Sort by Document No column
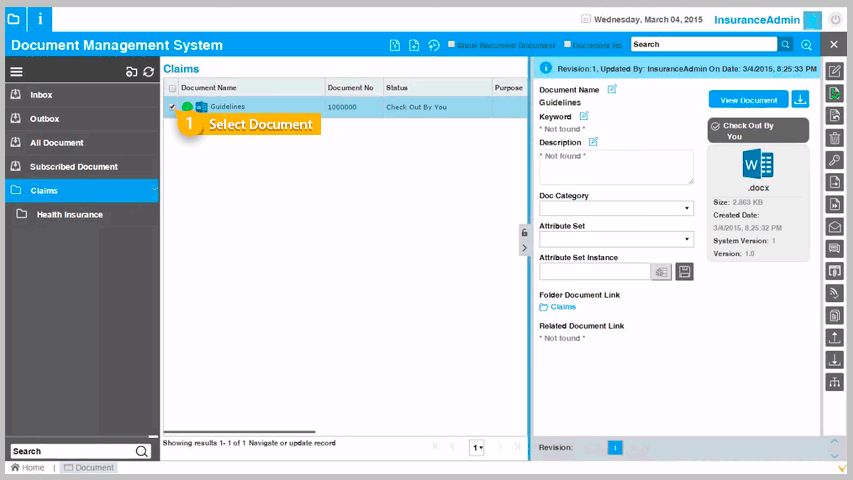This screenshot has width=853, height=480. [x=350, y=88]
